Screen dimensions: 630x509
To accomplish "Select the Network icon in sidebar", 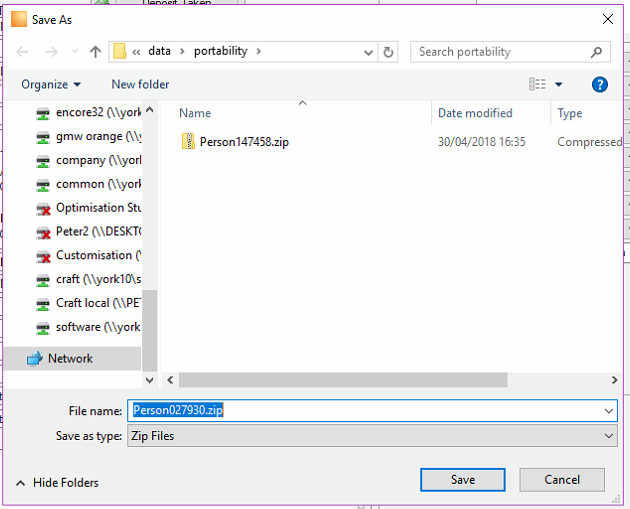I will point(35,358).
